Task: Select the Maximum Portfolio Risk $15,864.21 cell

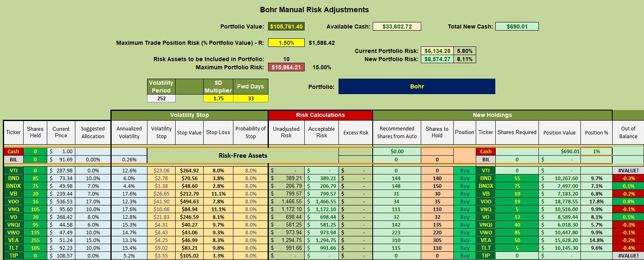Action: coord(286,67)
